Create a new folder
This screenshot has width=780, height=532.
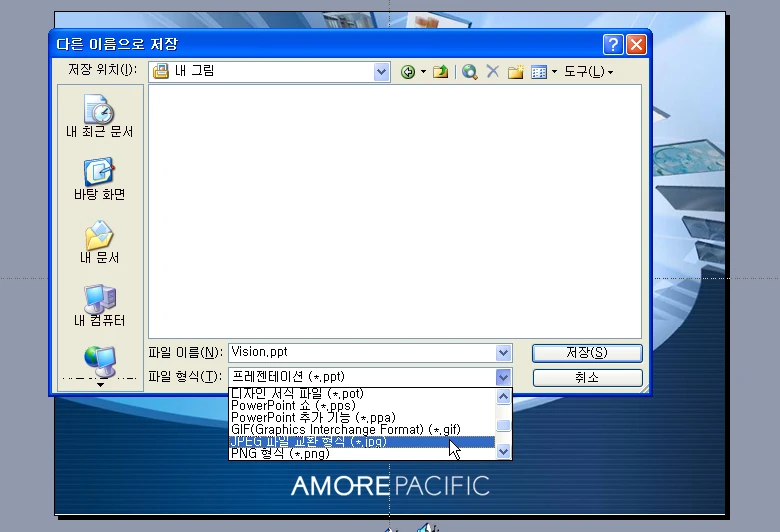(x=516, y=72)
